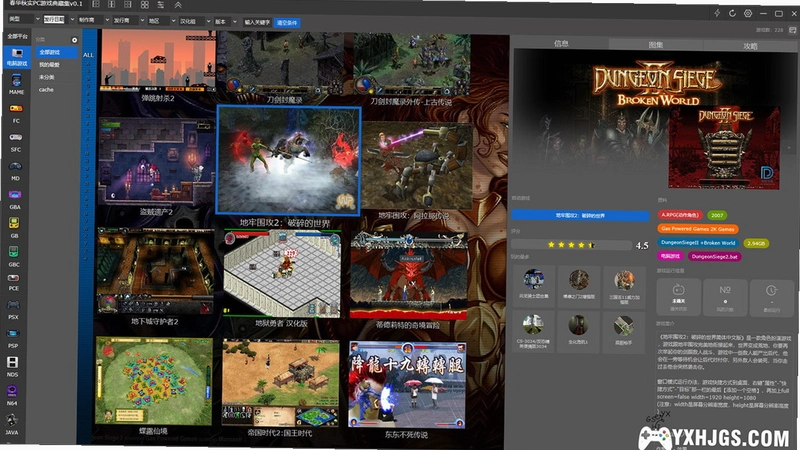Click the blue 清空条件 button
This screenshot has width=800, height=450.
[x=287, y=22]
